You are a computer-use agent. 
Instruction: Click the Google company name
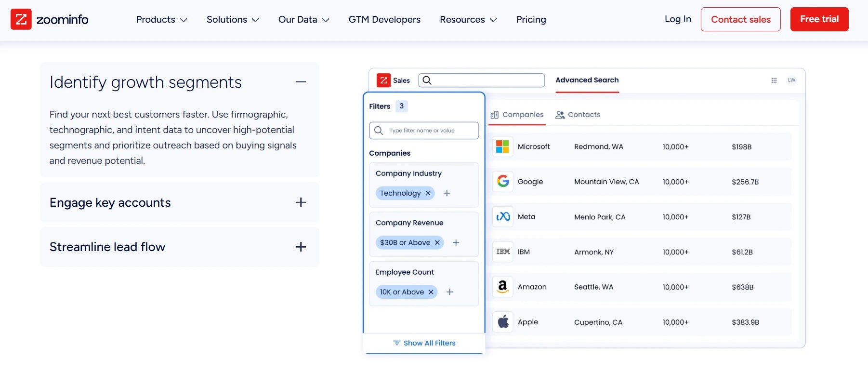530,182
